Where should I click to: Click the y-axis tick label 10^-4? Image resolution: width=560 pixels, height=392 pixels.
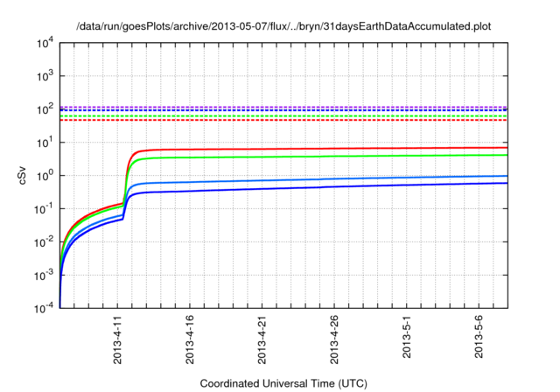[45, 308]
